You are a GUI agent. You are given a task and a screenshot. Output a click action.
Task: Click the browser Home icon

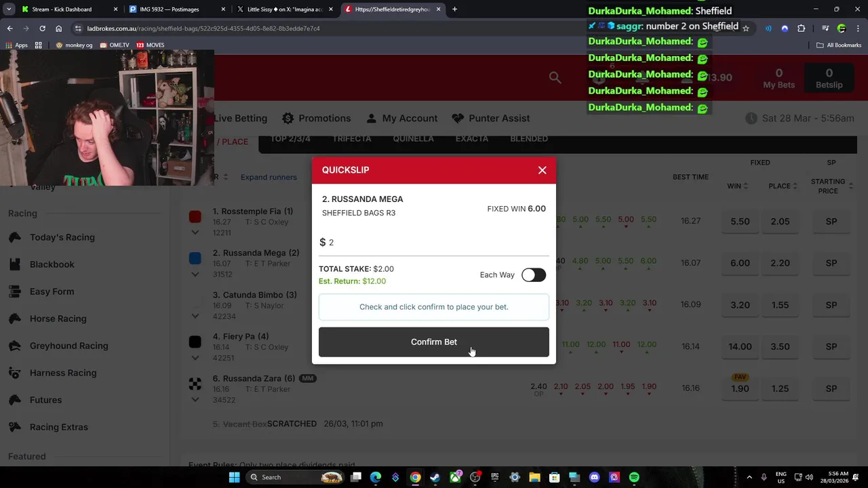(x=59, y=28)
